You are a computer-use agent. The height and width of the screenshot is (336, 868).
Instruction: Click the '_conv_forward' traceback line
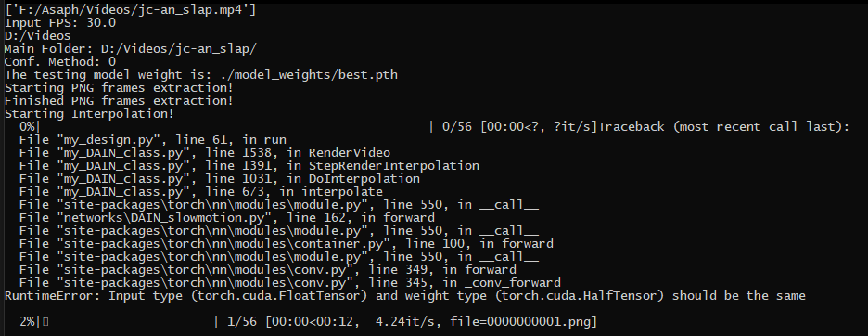coord(290,283)
